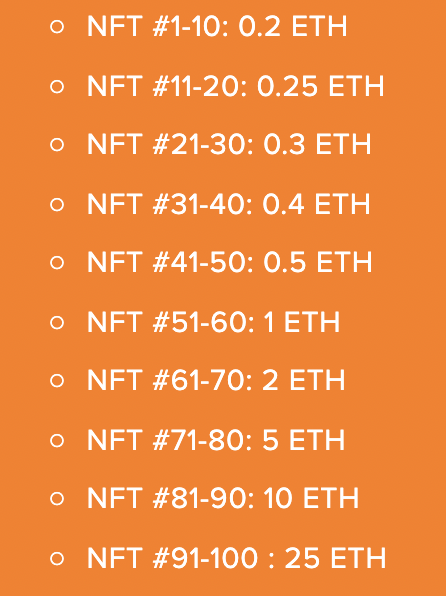Screen dimensions: 446x596
Task: Click the bullet beside NFT #41-50
Action: click(x=57, y=263)
